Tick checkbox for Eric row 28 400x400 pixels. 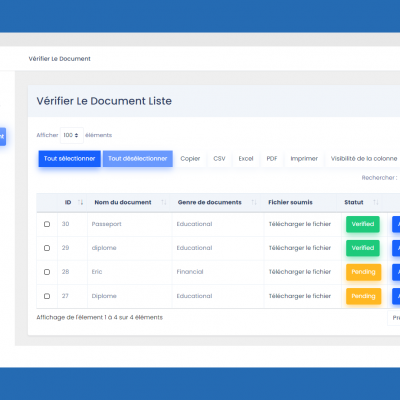47,272
